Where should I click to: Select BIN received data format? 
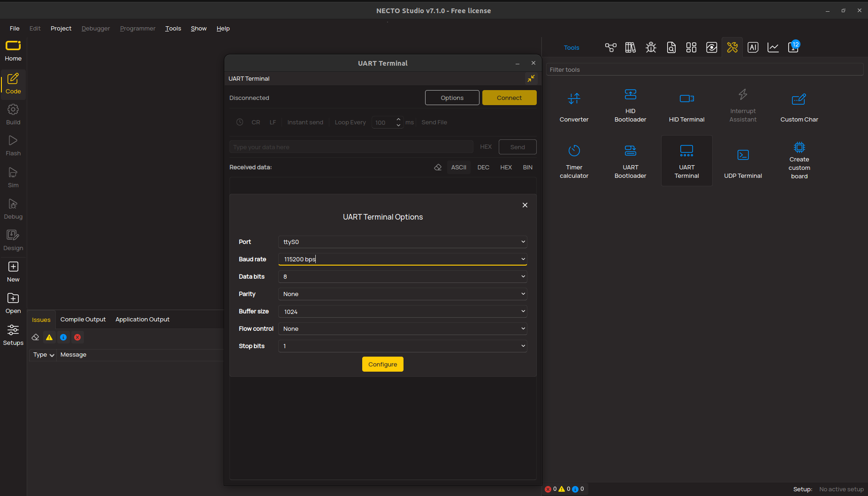(x=527, y=167)
